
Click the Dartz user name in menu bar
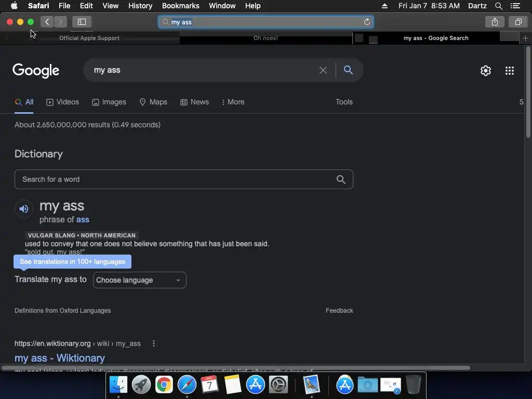point(477,6)
